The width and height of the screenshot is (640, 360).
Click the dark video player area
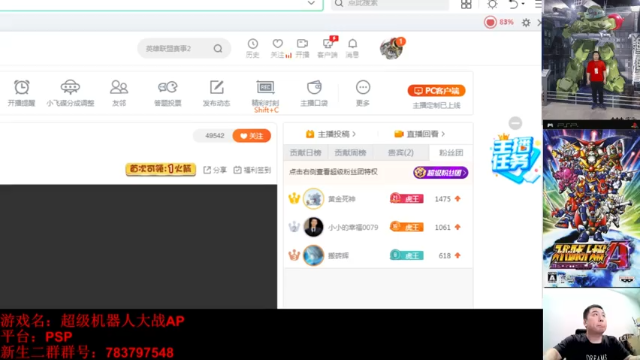pos(138,247)
